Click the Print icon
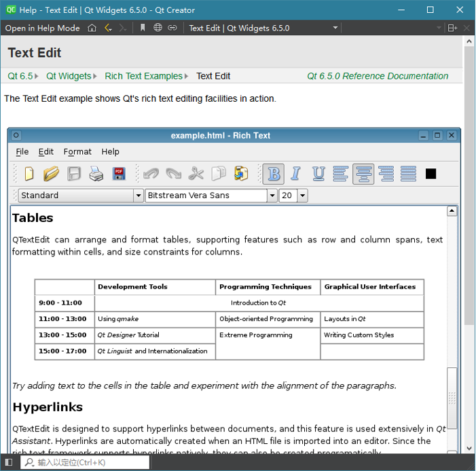 coord(96,174)
